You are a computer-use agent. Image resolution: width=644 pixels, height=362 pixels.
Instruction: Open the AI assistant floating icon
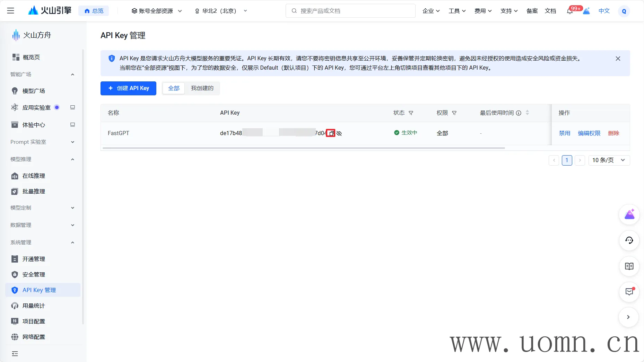629,215
